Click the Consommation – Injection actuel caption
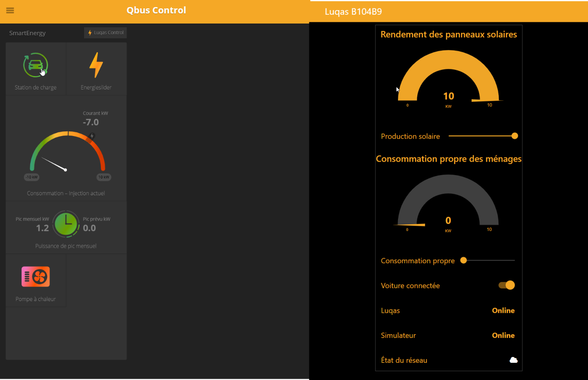588x380 pixels. click(66, 193)
